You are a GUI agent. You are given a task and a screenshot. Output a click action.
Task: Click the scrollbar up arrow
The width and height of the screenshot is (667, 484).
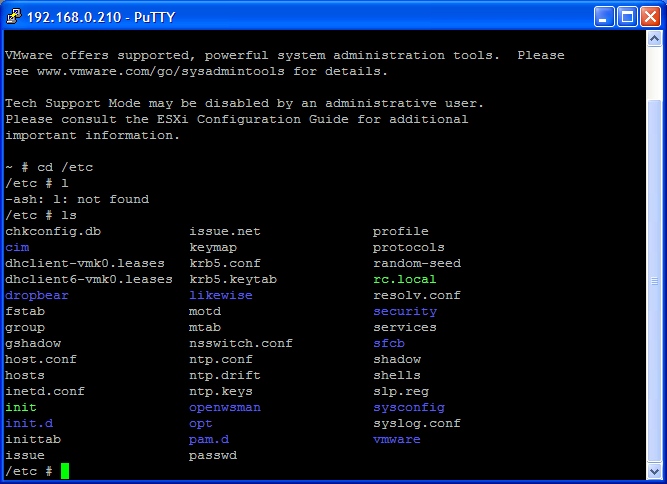654,39
